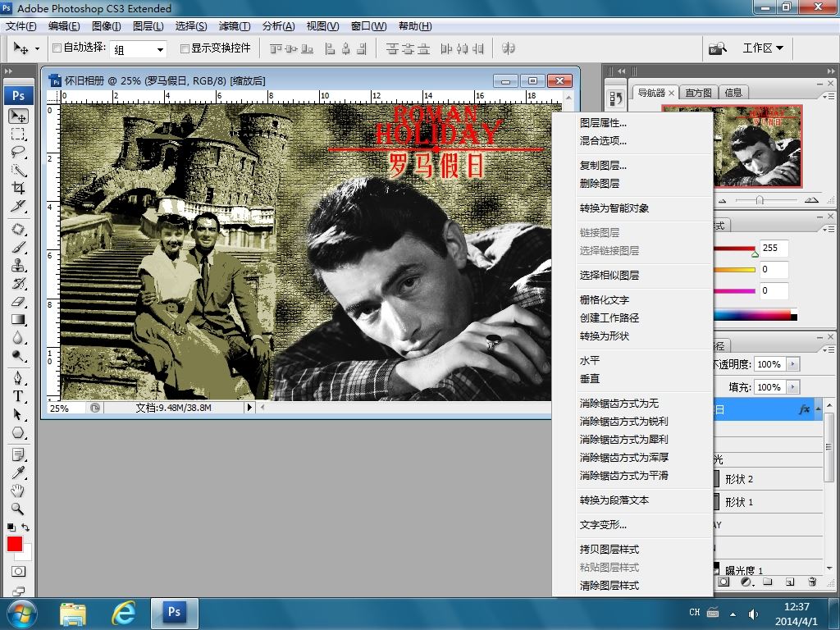The width and height of the screenshot is (840, 630).
Task: Click the 255 red value field
Action: click(x=774, y=248)
